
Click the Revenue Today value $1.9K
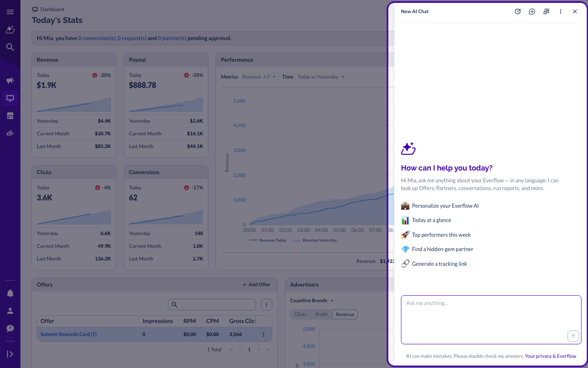click(x=47, y=85)
